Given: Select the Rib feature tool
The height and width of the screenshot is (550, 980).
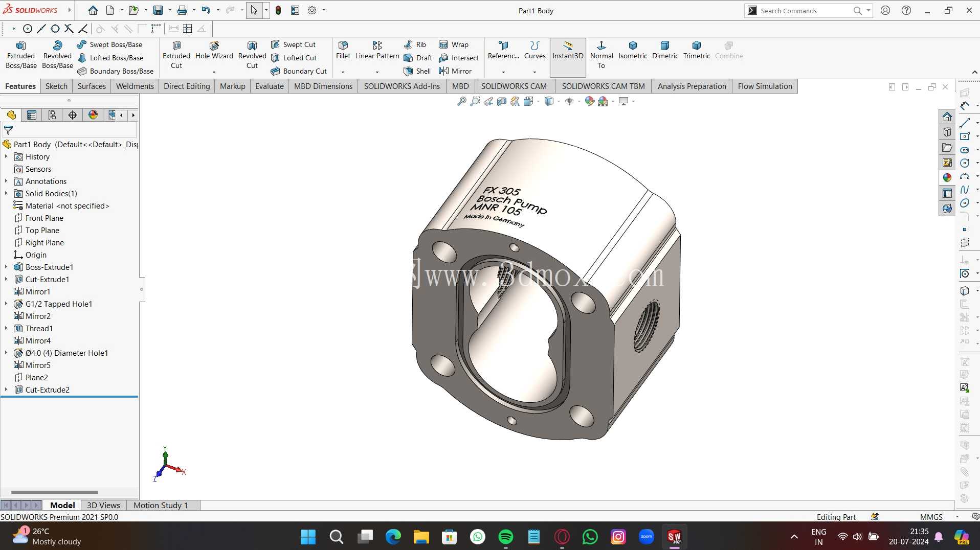Looking at the screenshot, I should click(415, 44).
